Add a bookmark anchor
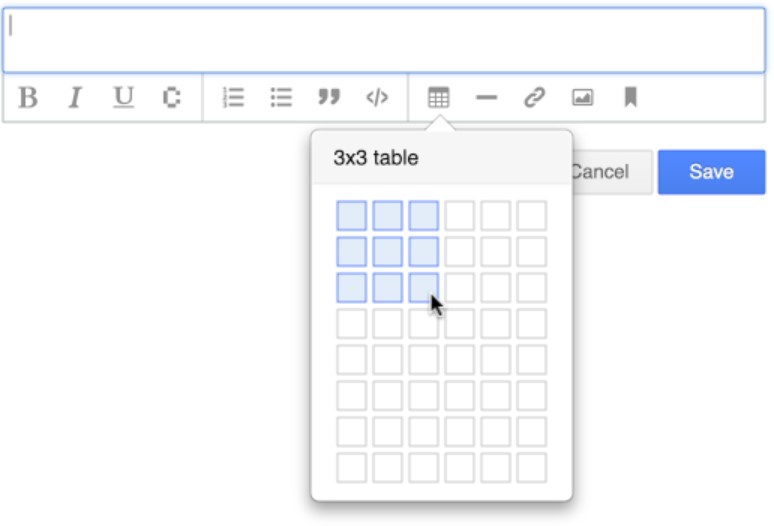774x526 pixels. tap(630, 97)
